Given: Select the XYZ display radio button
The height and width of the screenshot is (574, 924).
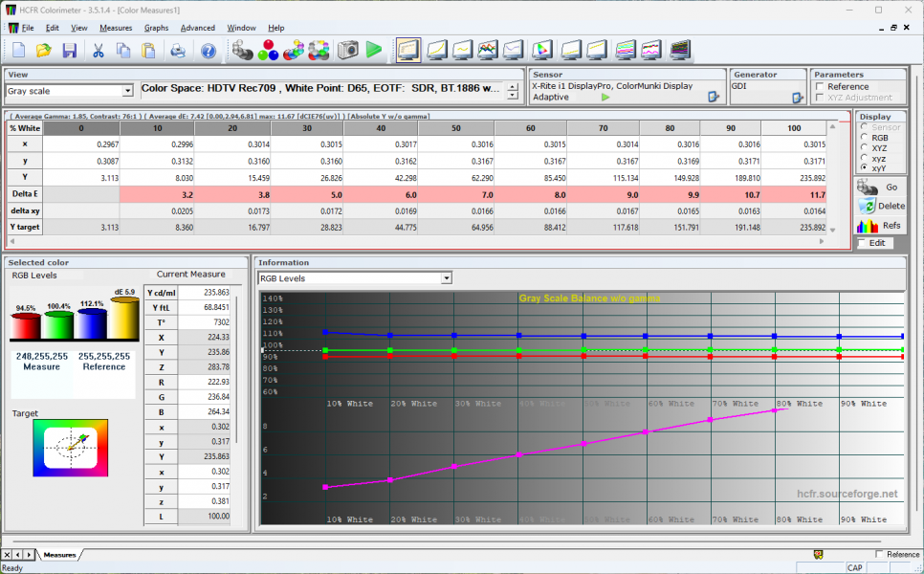Looking at the screenshot, I should 863,147.
